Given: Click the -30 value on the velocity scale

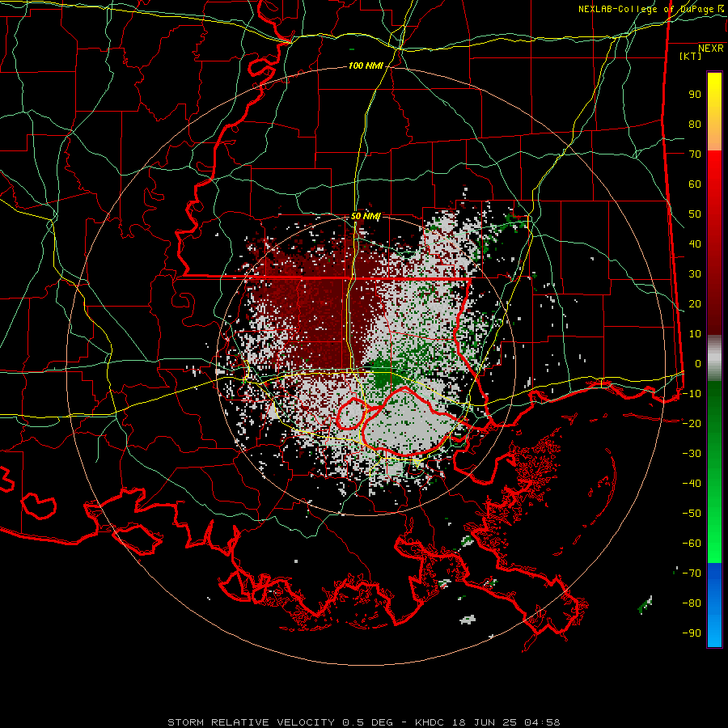Looking at the screenshot, I should (692, 454).
